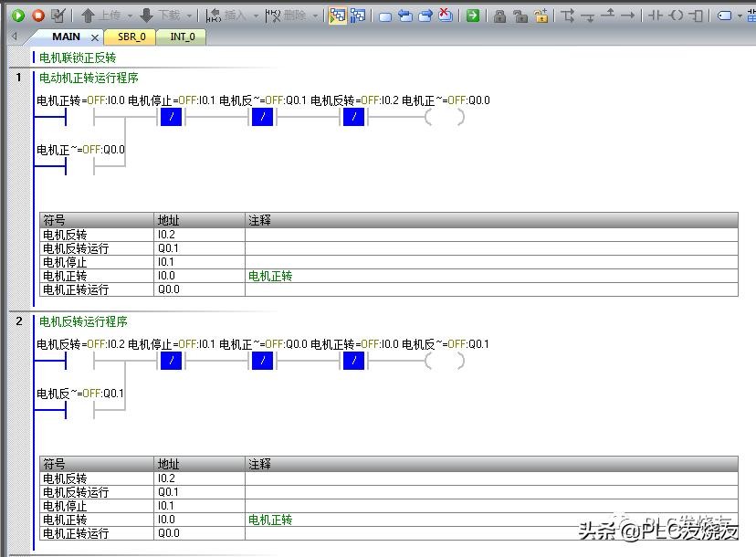This screenshot has width=756, height=557.
Task: Insert a coil from toolbar
Action: 676,16
